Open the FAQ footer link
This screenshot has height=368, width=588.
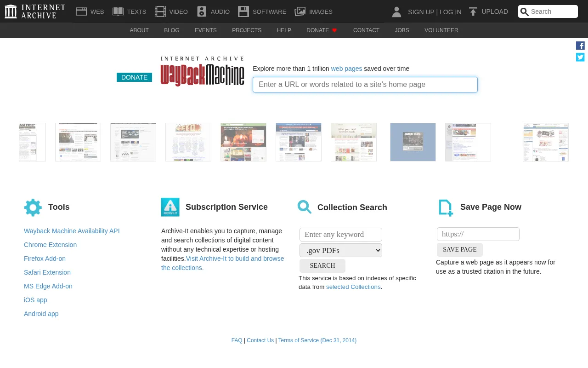tap(237, 340)
